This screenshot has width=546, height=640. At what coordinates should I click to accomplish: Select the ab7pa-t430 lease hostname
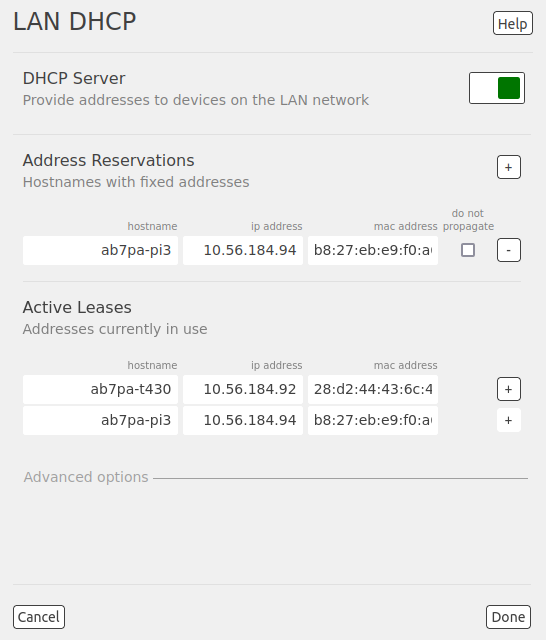(100, 389)
